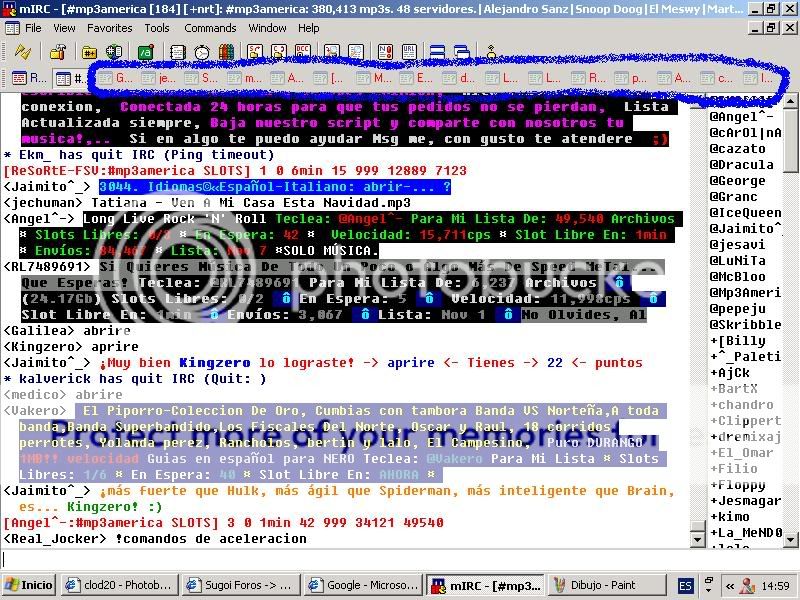Open the Commands menu
The height and width of the screenshot is (600, 800).
(210, 28)
